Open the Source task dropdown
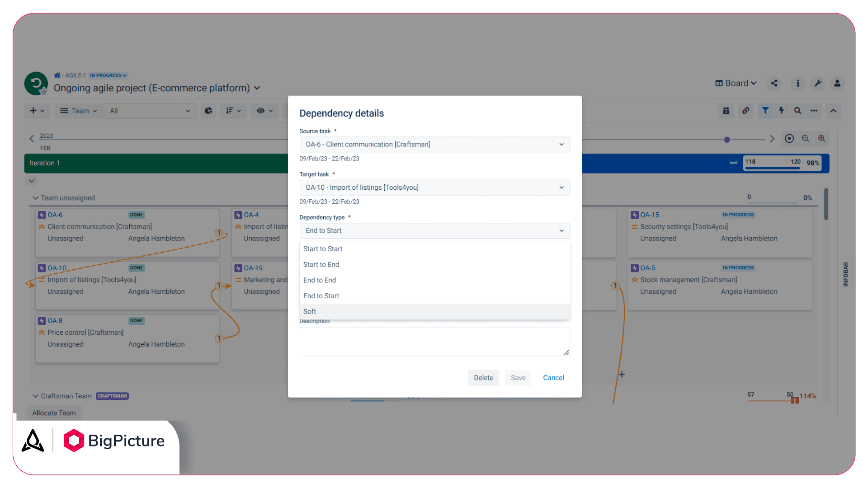The height and width of the screenshot is (488, 868). click(x=434, y=145)
